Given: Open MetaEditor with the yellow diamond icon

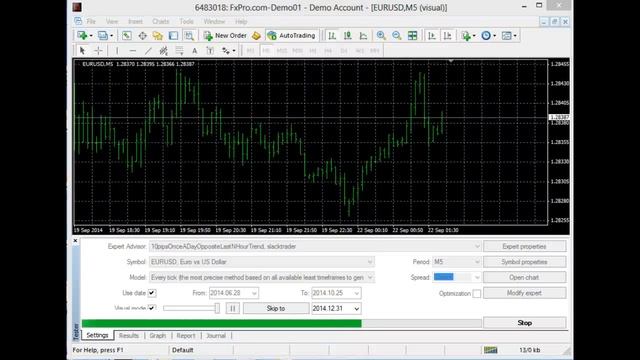Looking at the screenshot, I should [x=256, y=36].
